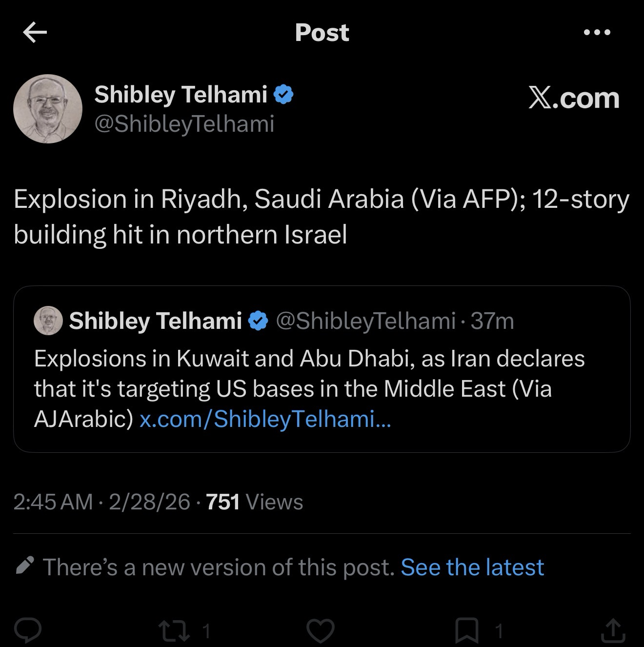Repost using the retweet icon
The height and width of the screenshot is (647, 644).
(175, 631)
